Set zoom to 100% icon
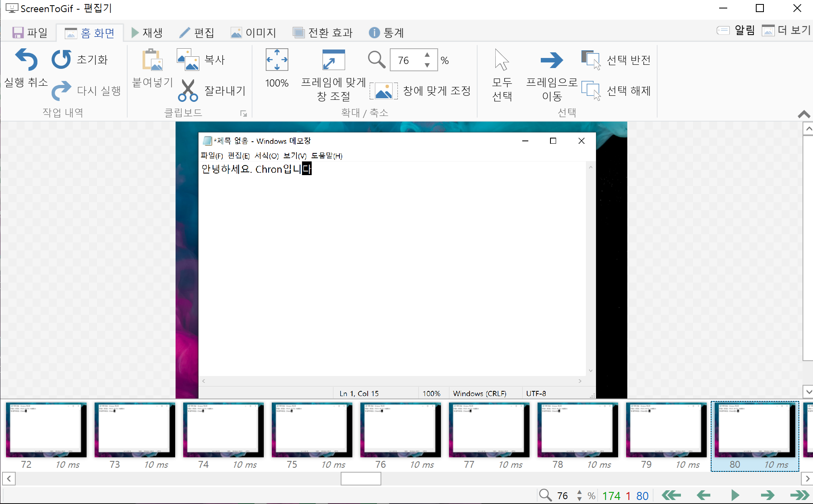This screenshot has width=813, height=504. (x=277, y=60)
